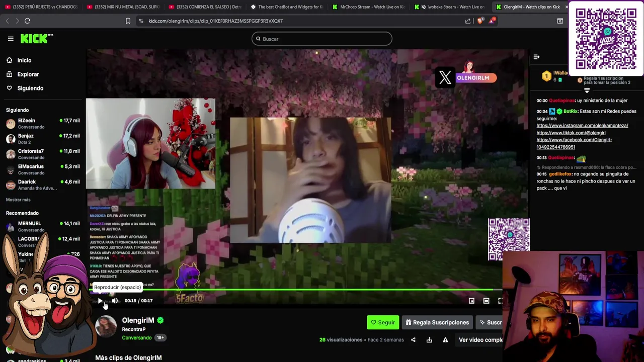The width and height of the screenshot is (644, 362).
Task: Click the Suscr... subscribe button
Action: tap(490, 322)
